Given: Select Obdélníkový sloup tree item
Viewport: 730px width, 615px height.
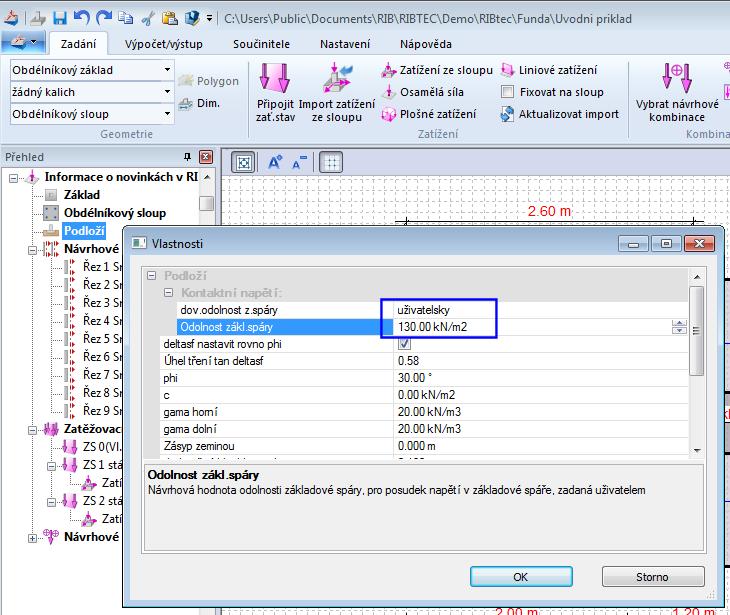Looking at the screenshot, I should coord(115,213).
